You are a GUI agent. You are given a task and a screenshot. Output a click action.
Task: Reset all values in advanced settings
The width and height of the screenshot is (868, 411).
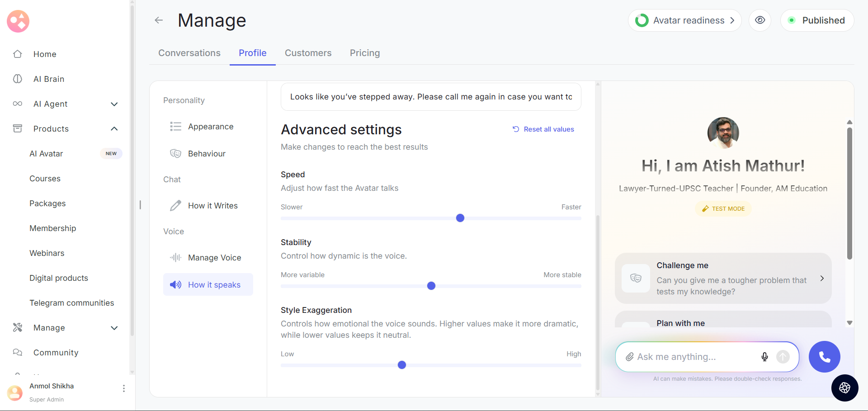(543, 129)
